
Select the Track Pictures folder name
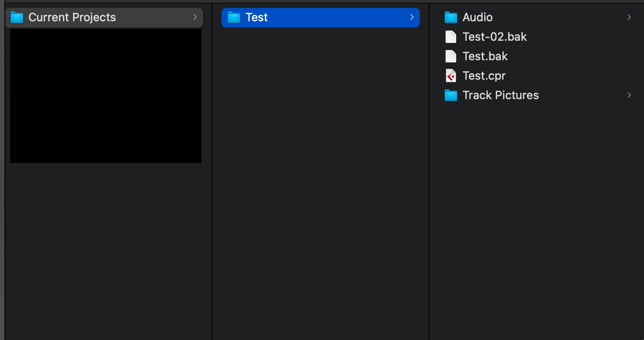point(500,95)
